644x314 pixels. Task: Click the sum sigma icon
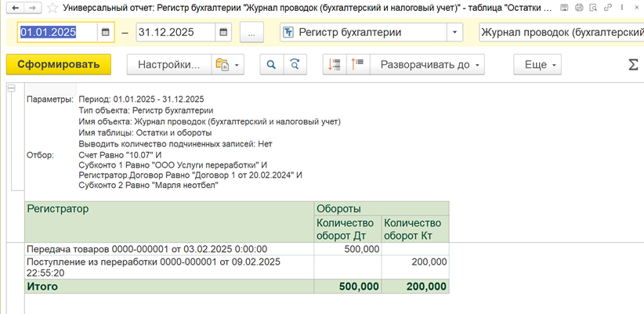[x=633, y=64]
